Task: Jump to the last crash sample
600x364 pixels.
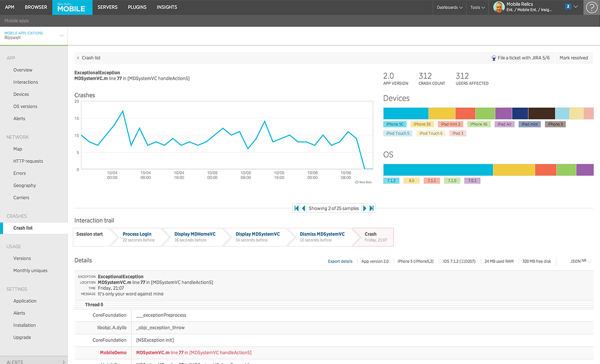Action: click(x=371, y=208)
